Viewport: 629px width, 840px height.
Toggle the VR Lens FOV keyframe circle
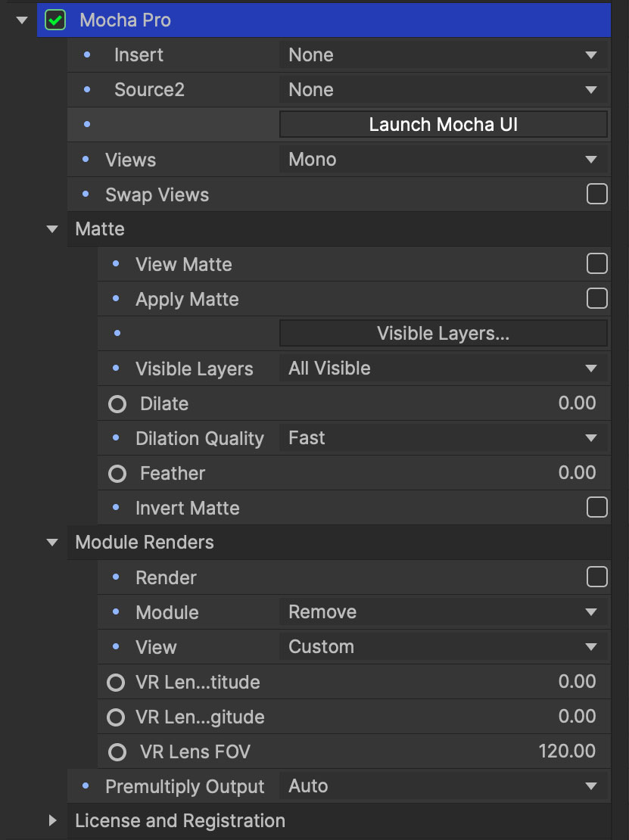[x=117, y=751]
